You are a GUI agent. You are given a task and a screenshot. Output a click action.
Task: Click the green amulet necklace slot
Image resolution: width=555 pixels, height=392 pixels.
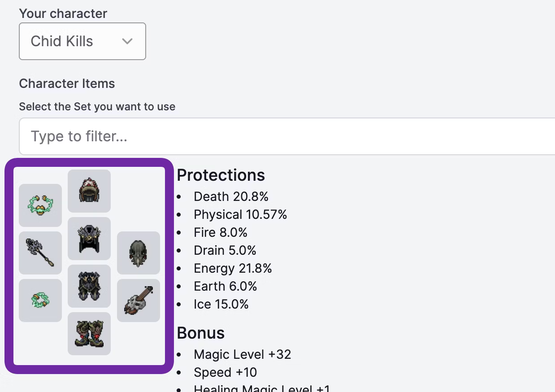pyautogui.click(x=40, y=205)
